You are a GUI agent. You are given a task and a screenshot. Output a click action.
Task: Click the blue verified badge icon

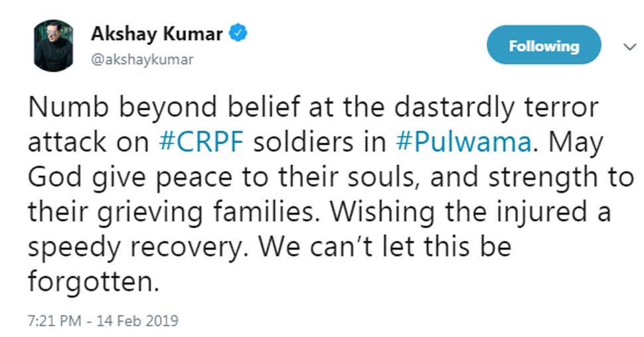click(x=238, y=33)
